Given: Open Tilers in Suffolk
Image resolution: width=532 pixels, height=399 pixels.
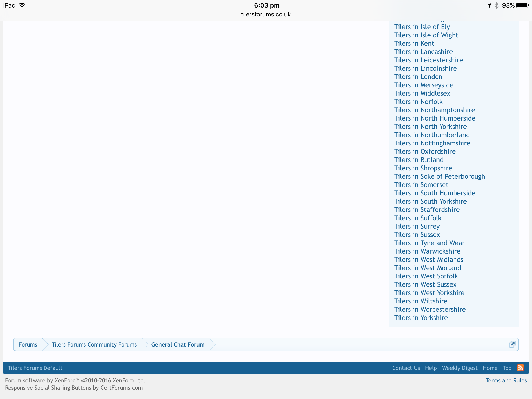Looking at the screenshot, I should pos(418,218).
